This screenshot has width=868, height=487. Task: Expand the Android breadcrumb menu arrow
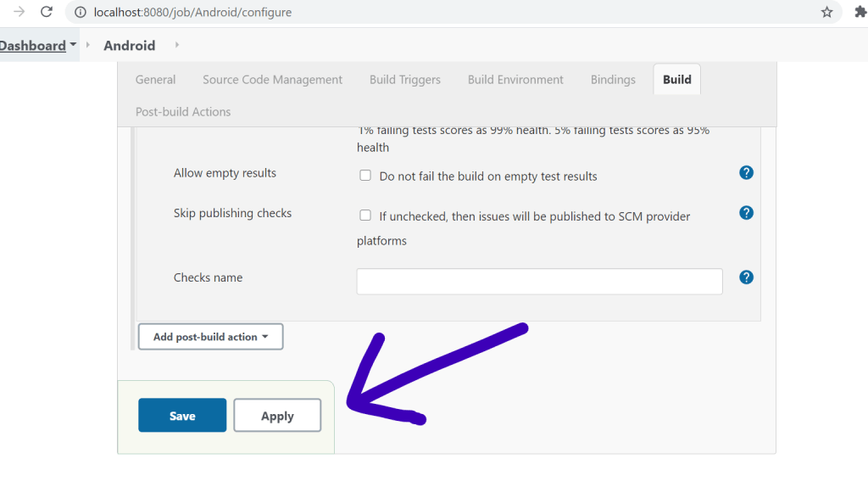pyautogui.click(x=176, y=45)
